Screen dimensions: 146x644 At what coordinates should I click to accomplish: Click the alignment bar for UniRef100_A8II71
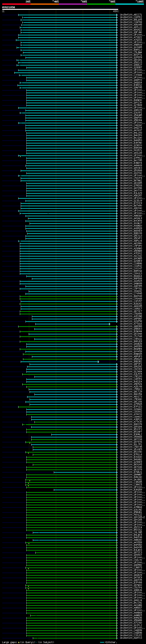click(x=68, y=15)
